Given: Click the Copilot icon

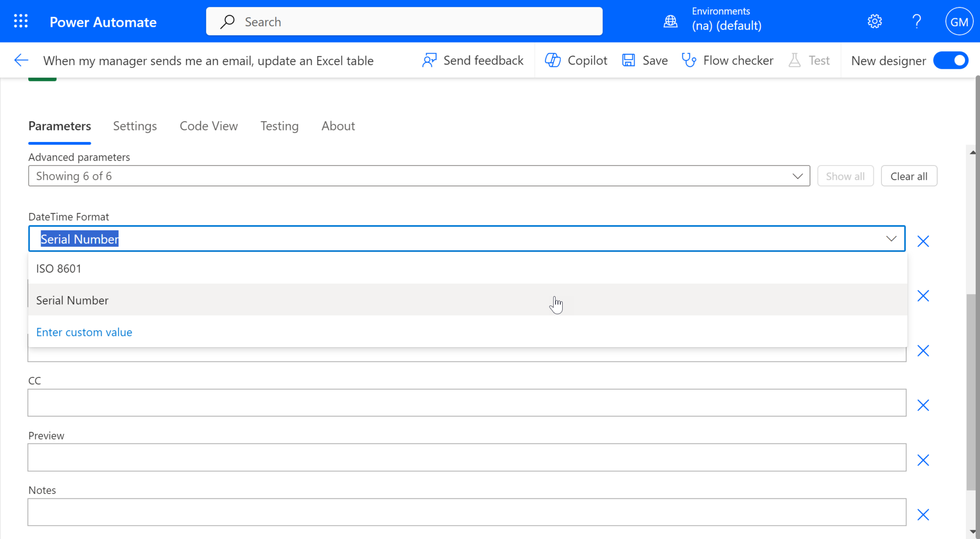Looking at the screenshot, I should coord(552,60).
